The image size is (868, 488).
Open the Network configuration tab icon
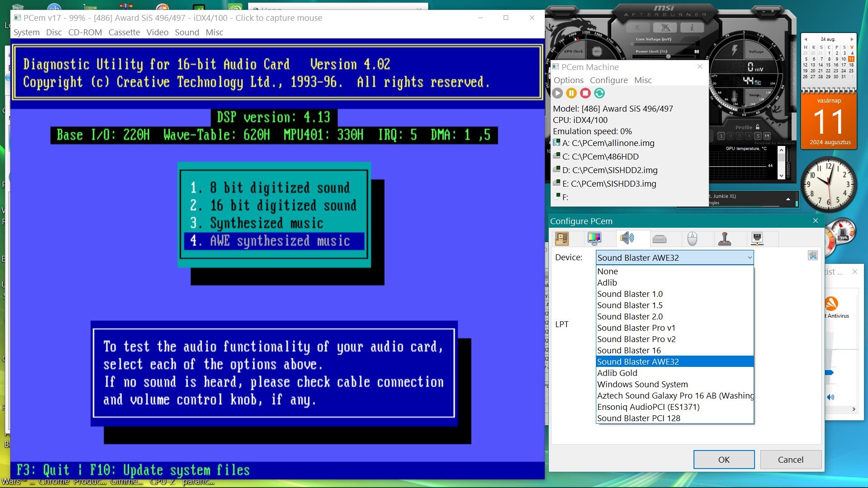tap(757, 238)
